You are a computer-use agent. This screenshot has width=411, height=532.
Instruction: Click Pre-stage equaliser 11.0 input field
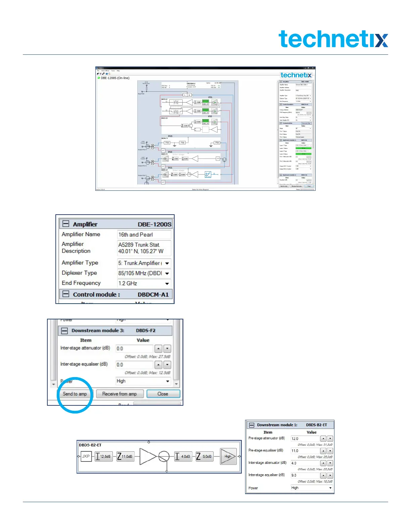(305, 451)
